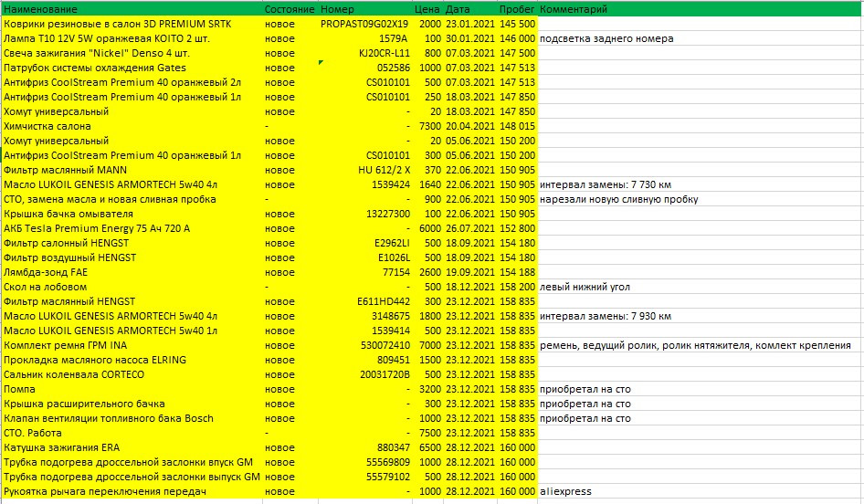Select the header cell "Цена"
864x504 pixels.
click(x=427, y=9)
